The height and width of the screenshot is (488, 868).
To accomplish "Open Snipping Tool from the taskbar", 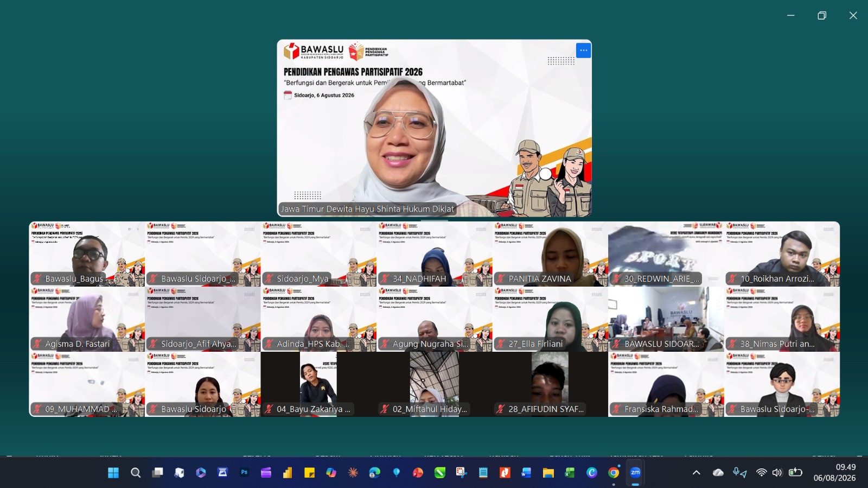I will pos(461,473).
